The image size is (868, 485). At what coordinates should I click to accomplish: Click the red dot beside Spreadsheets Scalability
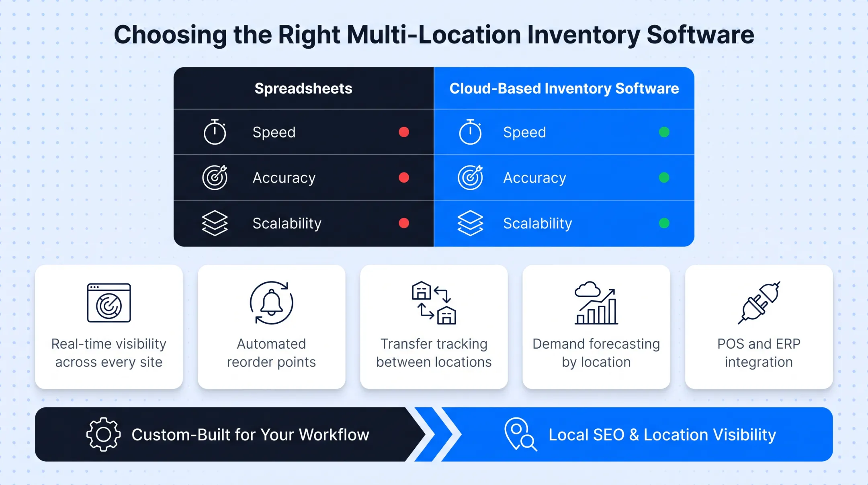404,223
